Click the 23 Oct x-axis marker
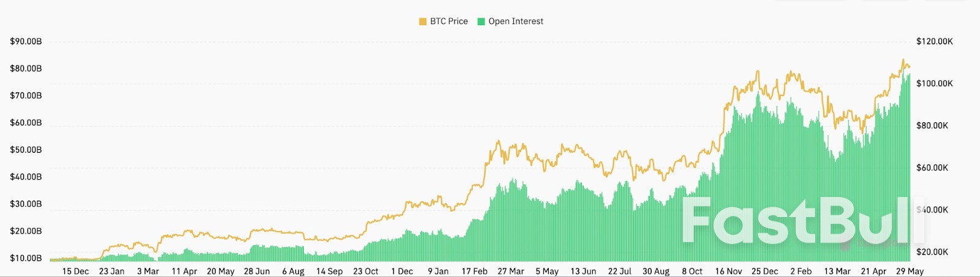Screen dimensions: 980x277 [366, 271]
